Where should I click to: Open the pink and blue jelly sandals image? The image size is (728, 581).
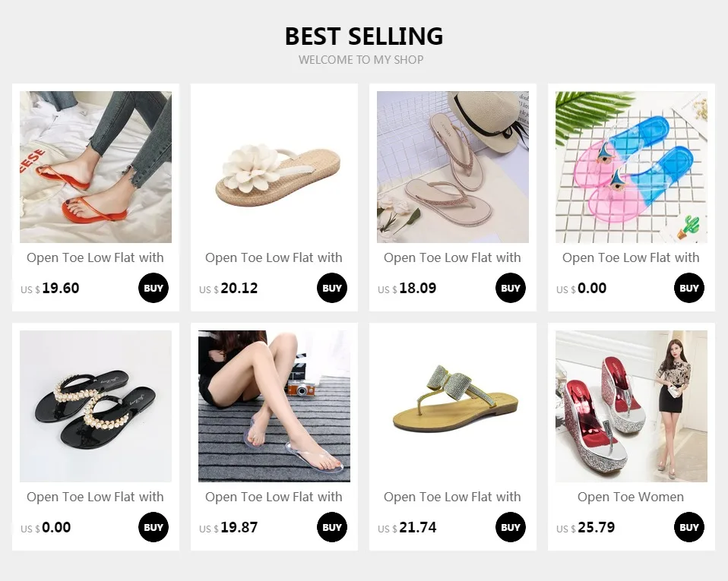coord(631,167)
